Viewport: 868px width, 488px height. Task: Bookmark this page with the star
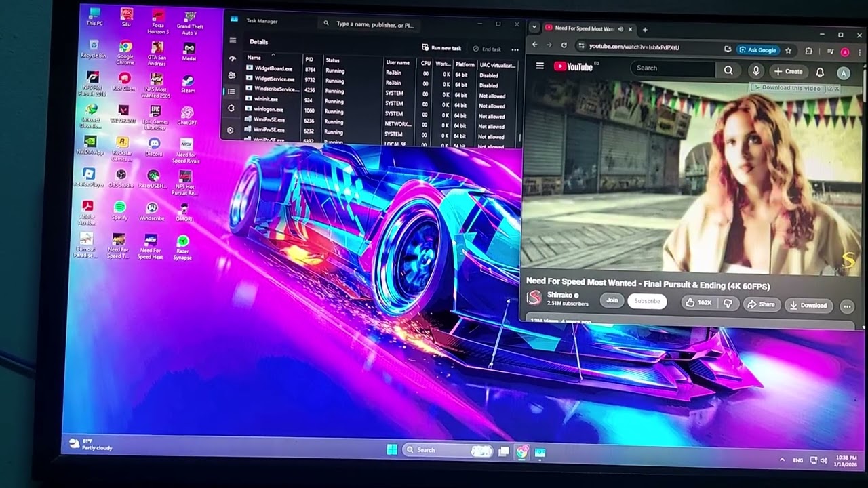(788, 51)
